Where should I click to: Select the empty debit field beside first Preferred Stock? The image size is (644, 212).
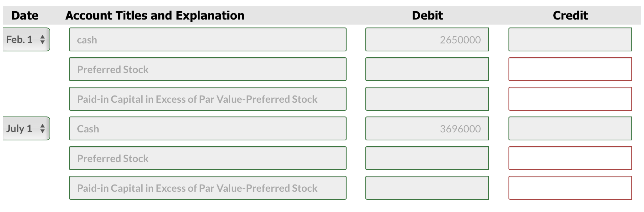tap(427, 69)
